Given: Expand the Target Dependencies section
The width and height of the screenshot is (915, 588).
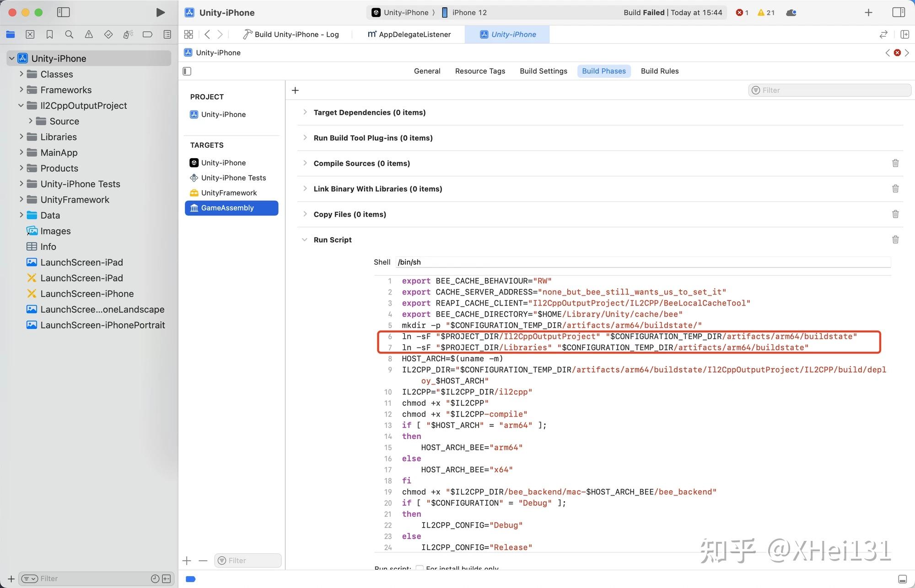Looking at the screenshot, I should coord(305,112).
